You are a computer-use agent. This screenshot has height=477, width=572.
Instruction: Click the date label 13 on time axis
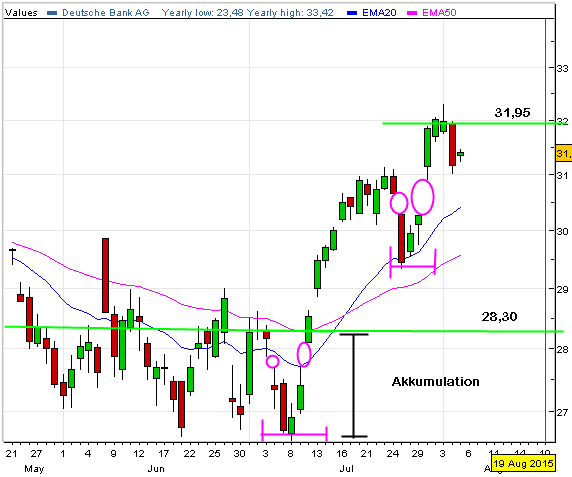316,453
